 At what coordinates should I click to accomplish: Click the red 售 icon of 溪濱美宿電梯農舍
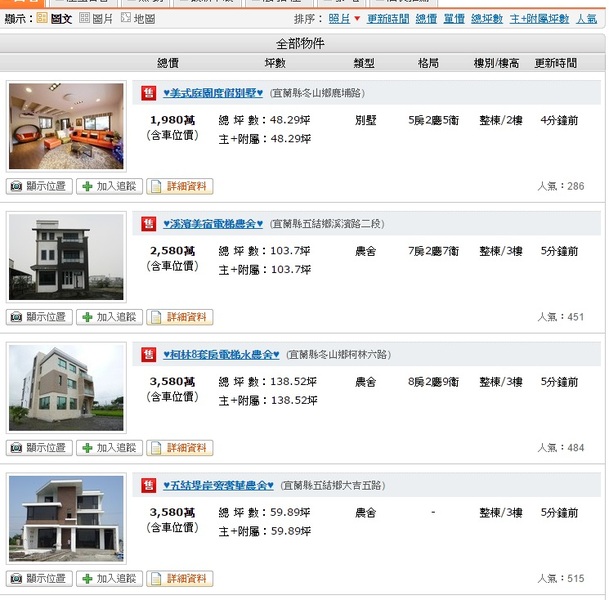click(x=149, y=223)
